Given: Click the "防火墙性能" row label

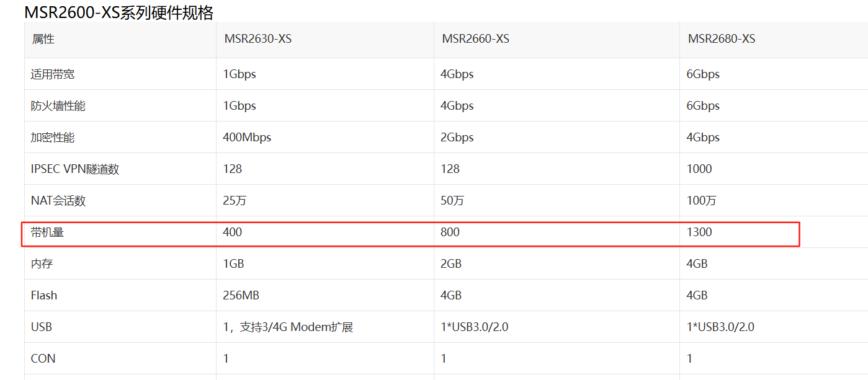Looking at the screenshot, I should point(58,106).
